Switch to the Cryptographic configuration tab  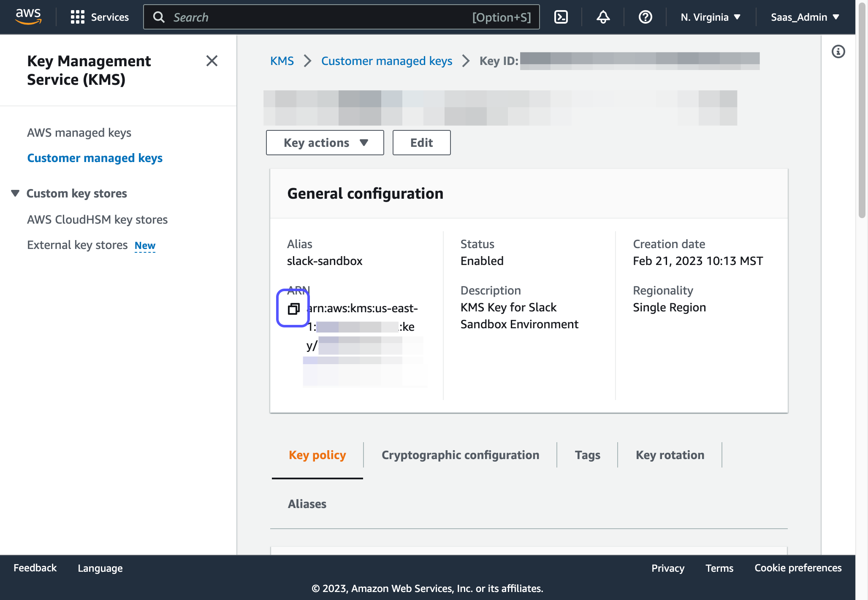tap(460, 455)
